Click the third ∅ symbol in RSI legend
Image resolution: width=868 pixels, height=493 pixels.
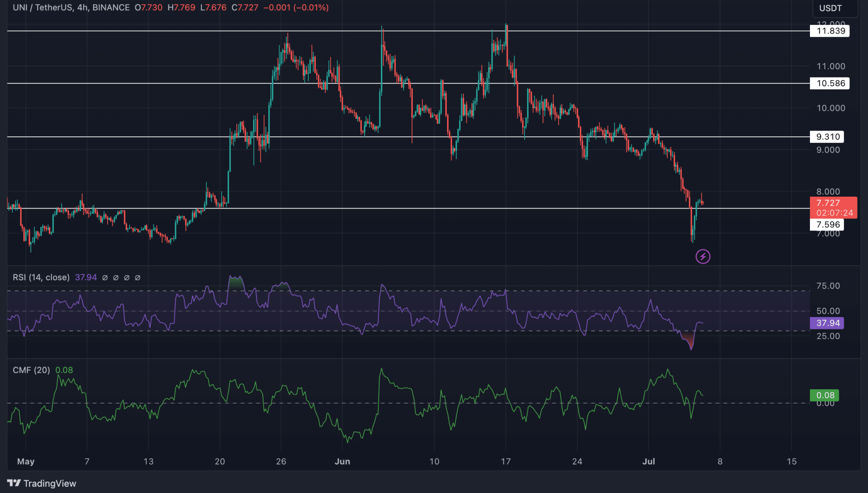point(126,278)
